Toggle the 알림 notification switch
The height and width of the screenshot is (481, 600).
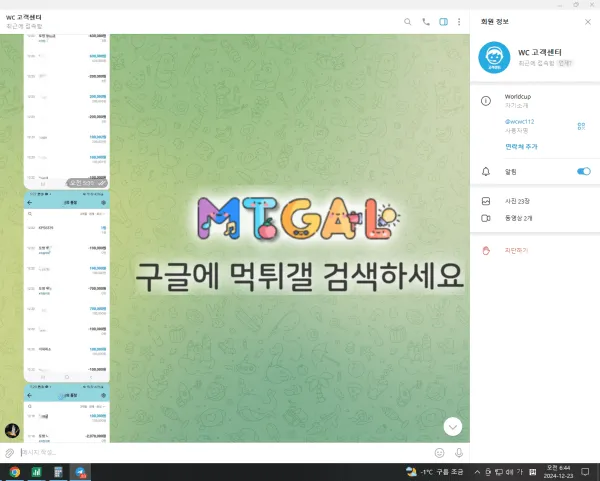[584, 171]
